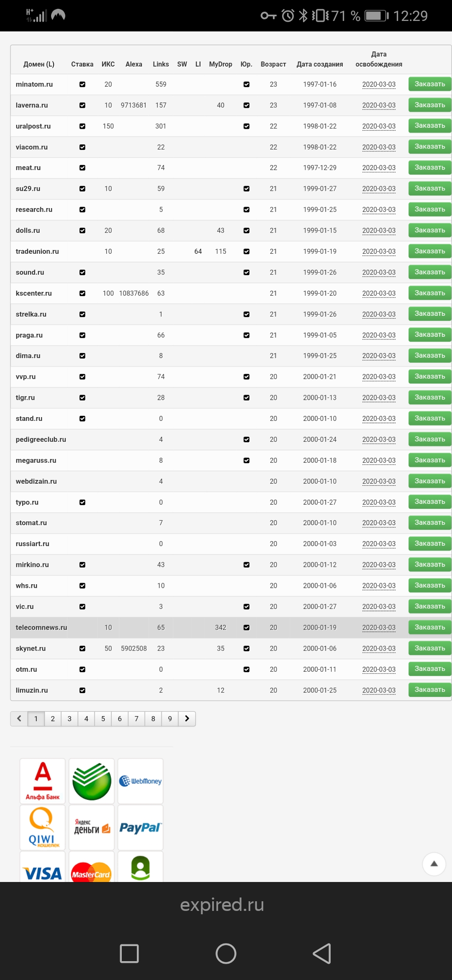Screen dimensions: 452x980
Task: Tap the QIWI wallet logo
Action: click(43, 828)
